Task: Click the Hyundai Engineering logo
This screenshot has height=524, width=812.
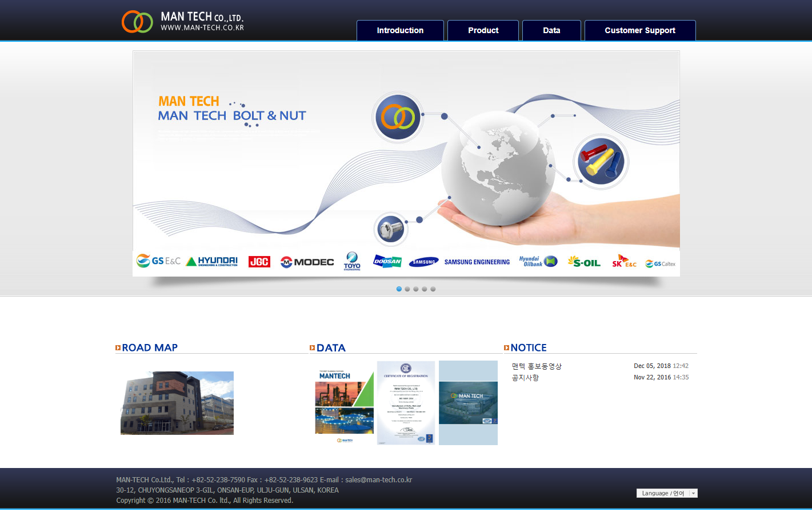Action: [x=212, y=261]
